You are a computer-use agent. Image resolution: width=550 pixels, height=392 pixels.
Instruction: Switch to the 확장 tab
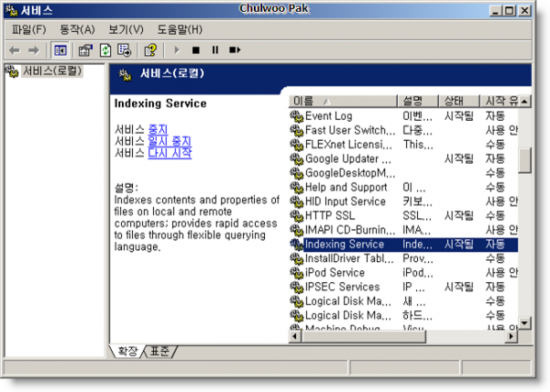click(127, 351)
